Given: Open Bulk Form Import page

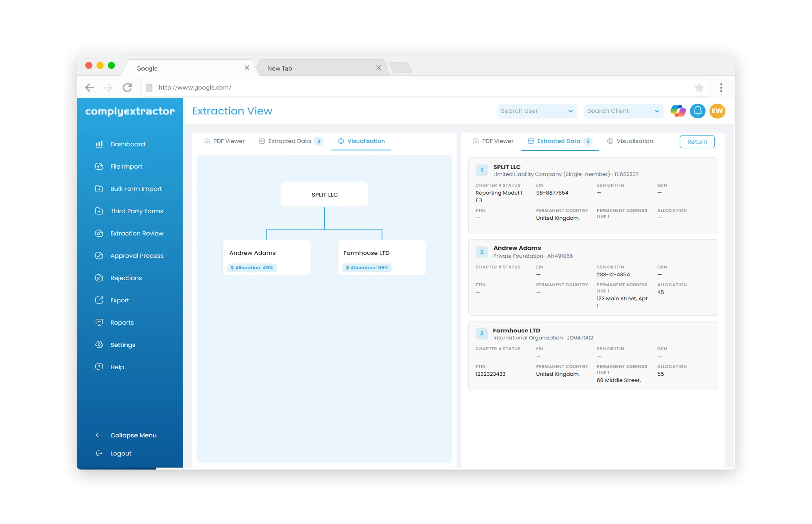Looking at the screenshot, I should point(128,189).
